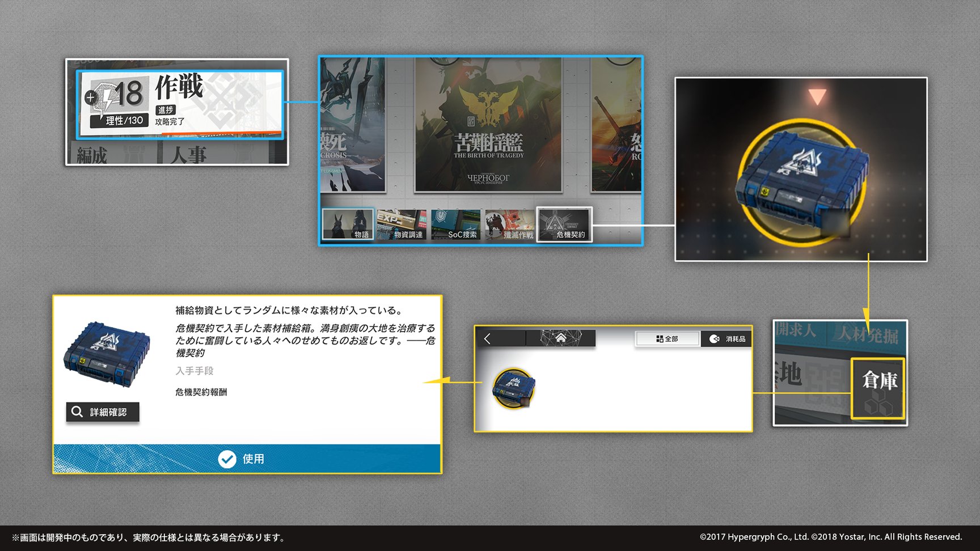
Task: Open the 人材発掘 headhunting menu
Action: (867, 334)
